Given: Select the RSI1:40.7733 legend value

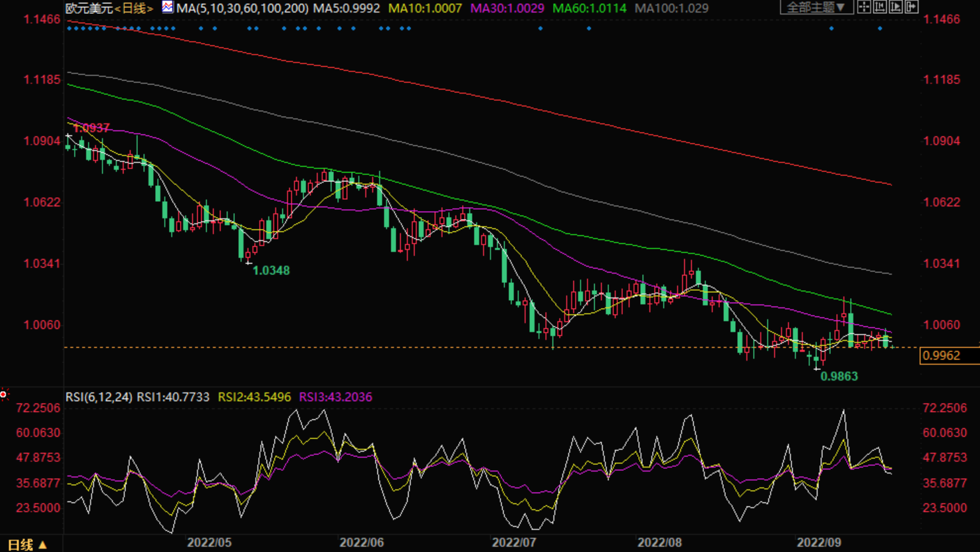Looking at the screenshot, I should click(x=173, y=397).
